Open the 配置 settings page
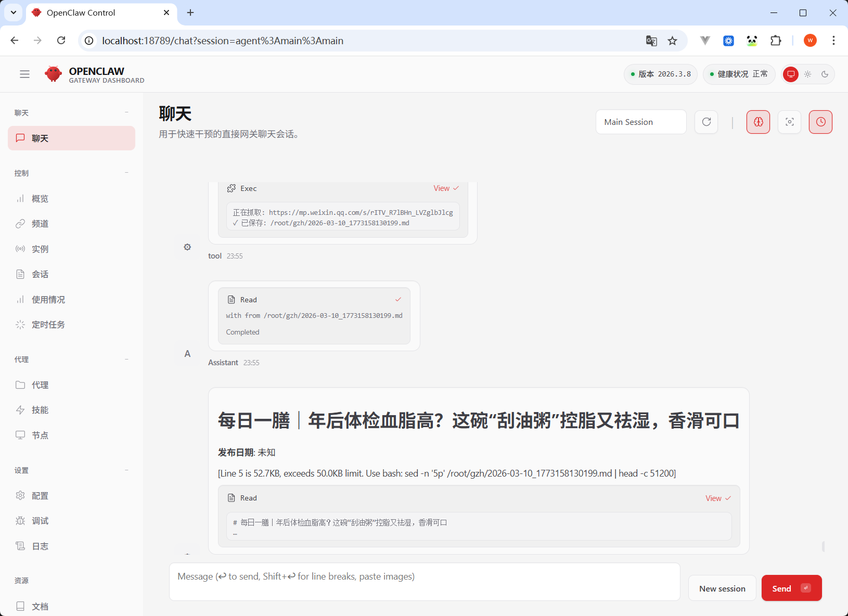The height and width of the screenshot is (616, 848). (40, 496)
